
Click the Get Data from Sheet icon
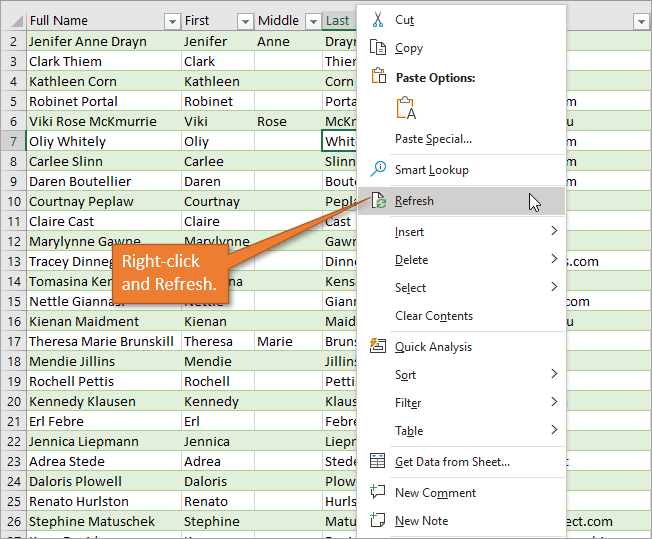pyautogui.click(x=377, y=462)
